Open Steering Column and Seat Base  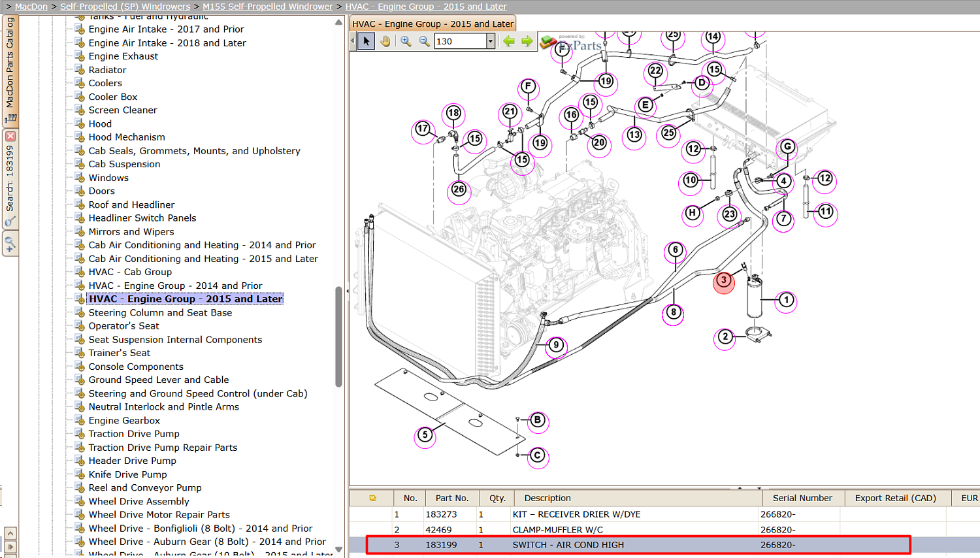pyautogui.click(x=160, y=312)
